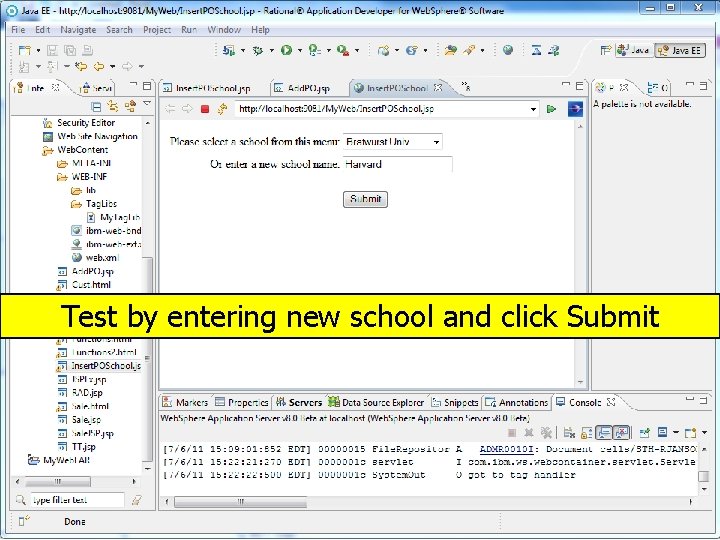Click the blue arrow icon right of URL bar
720x540 pixels.
(x=575, y=109)
